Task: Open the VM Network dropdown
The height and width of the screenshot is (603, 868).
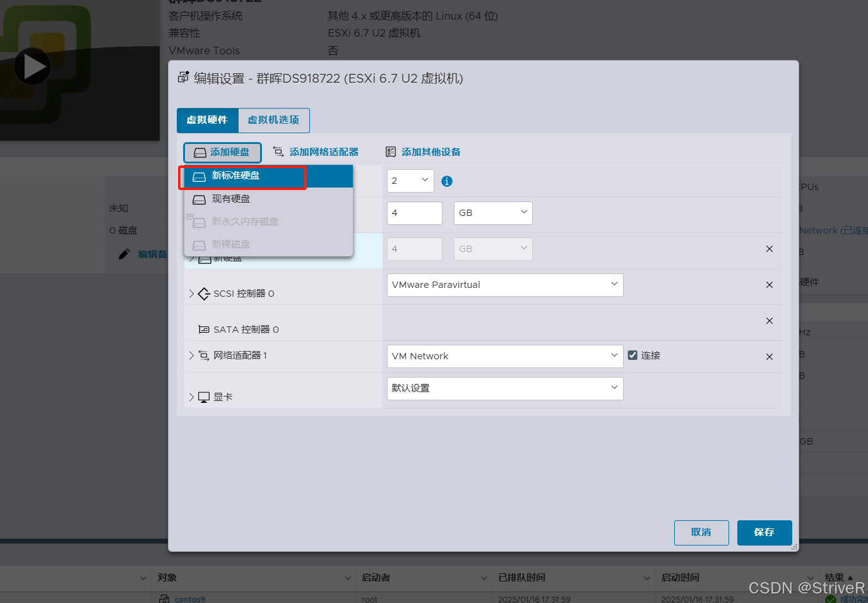Action: tap(505, 356)
